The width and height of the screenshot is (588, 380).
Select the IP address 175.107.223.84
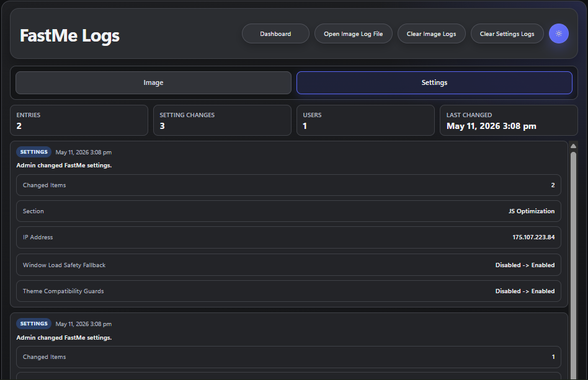533,237
